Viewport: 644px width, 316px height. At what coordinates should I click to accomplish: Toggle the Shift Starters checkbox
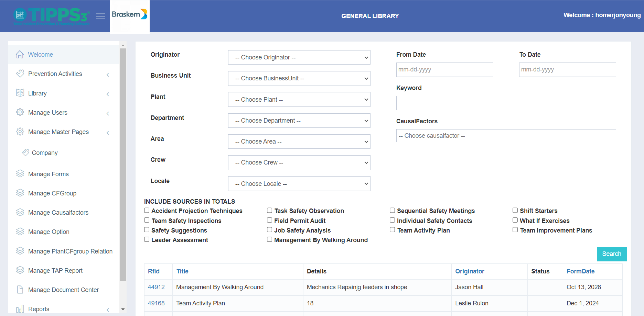(x=515, y=210)
